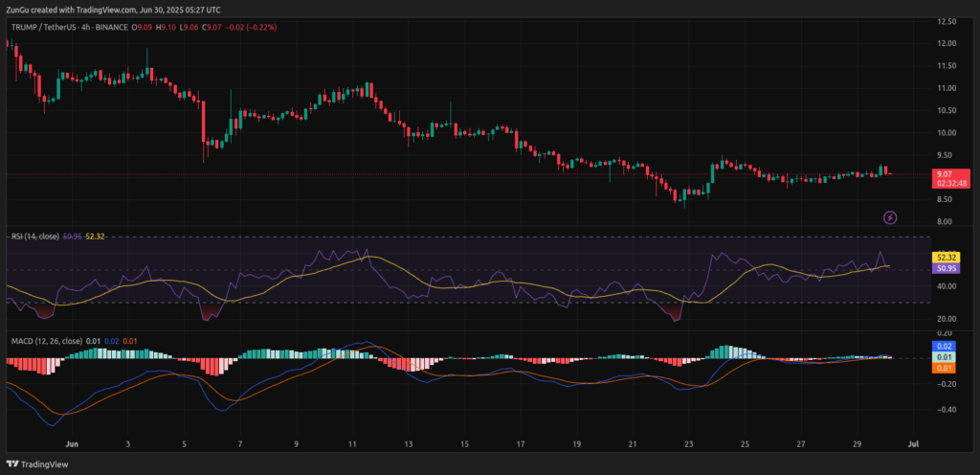
Task: Click the close value C9.07 in header
Action: 212,28
